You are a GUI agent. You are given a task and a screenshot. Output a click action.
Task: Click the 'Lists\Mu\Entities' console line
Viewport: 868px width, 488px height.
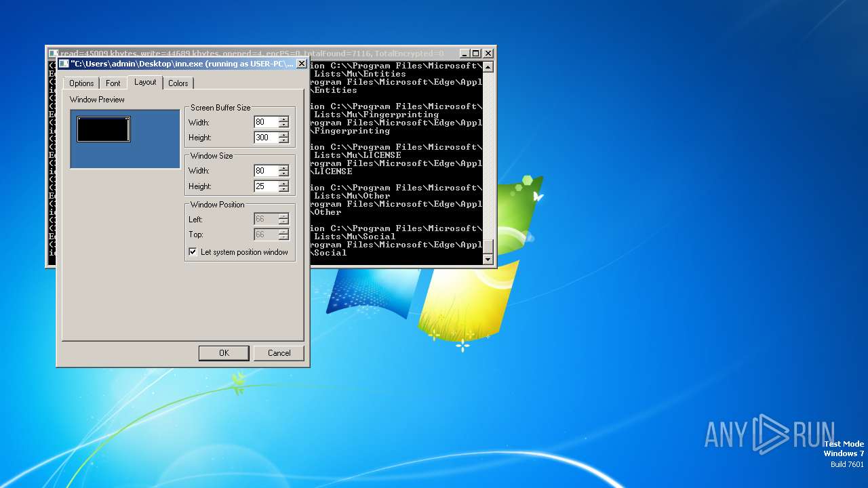[360, 74]
